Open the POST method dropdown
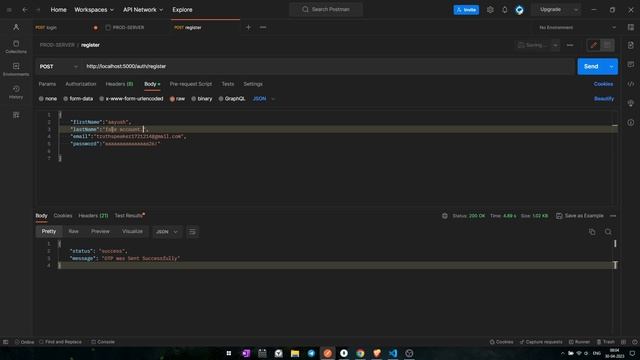This screenshot has height=360, width=640. (58, 67)
